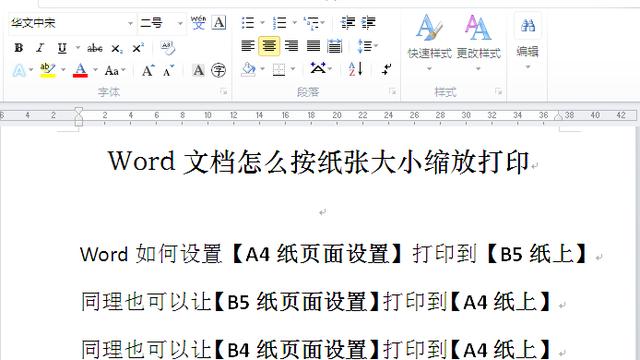Justify the paragraph text
This screenshot has height=360, width=640.
pos(313,46)
